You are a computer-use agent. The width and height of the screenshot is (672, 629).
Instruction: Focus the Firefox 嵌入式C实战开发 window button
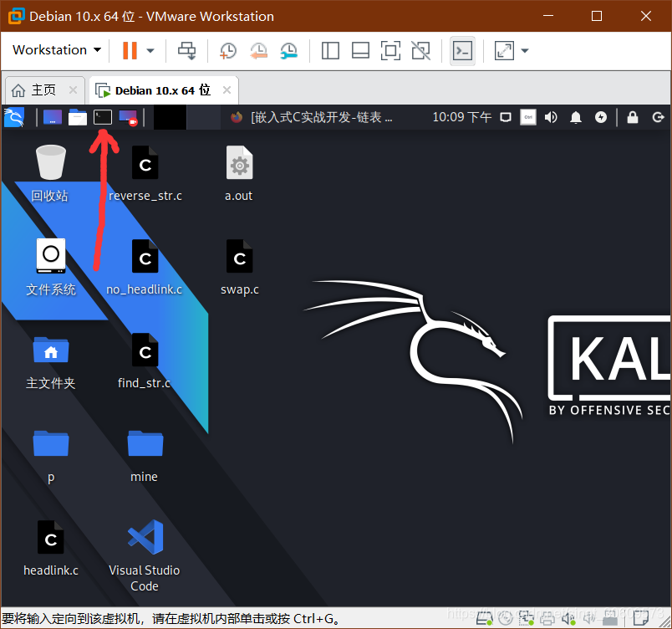point(311,117)
